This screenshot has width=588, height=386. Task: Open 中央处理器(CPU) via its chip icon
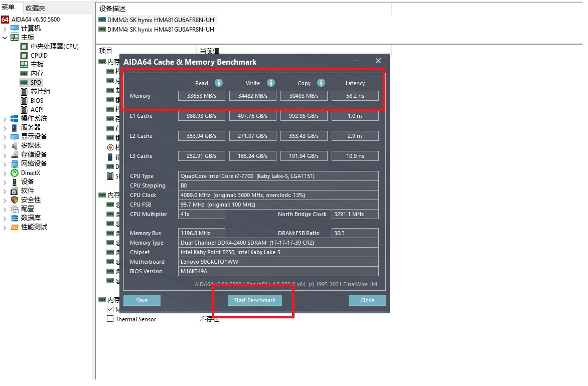[24, 47]
